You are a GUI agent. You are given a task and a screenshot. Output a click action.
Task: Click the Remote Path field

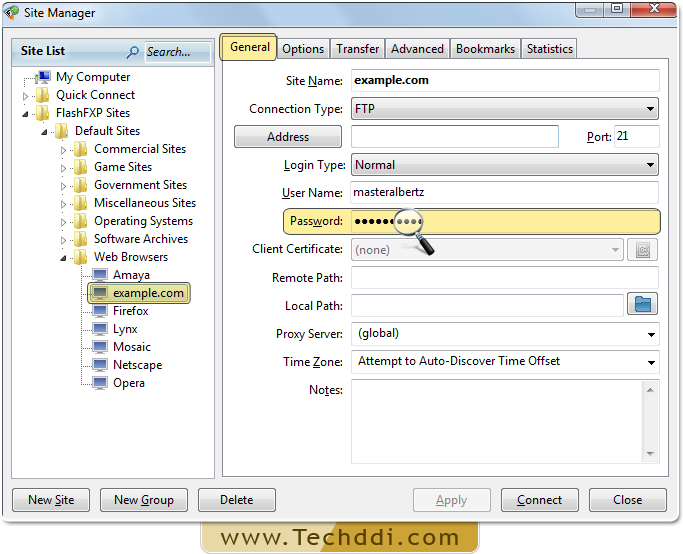tap(505, 278)
